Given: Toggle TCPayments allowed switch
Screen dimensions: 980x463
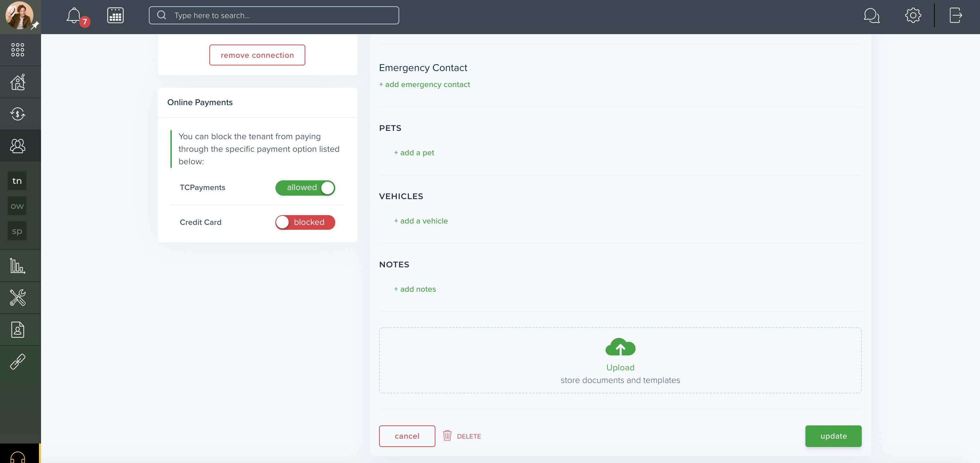Looking at the screenshot, I should [305, 188].
